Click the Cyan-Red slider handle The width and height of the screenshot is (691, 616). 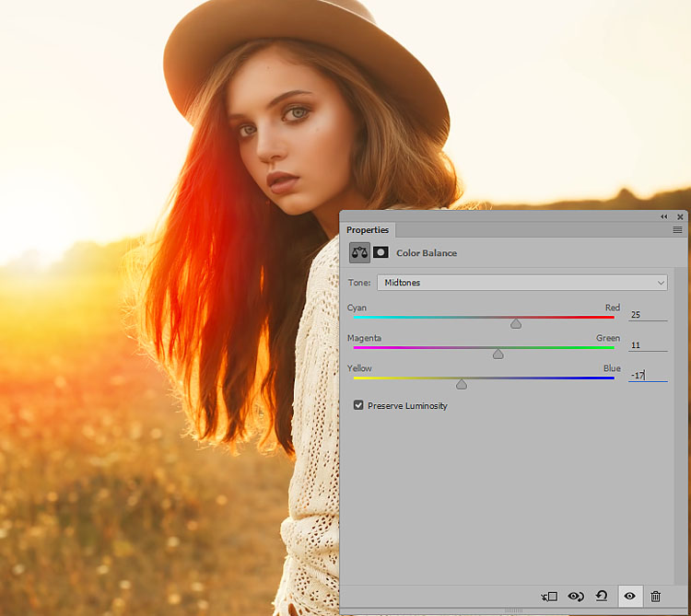pyautogui.click(x=516, y=324)
